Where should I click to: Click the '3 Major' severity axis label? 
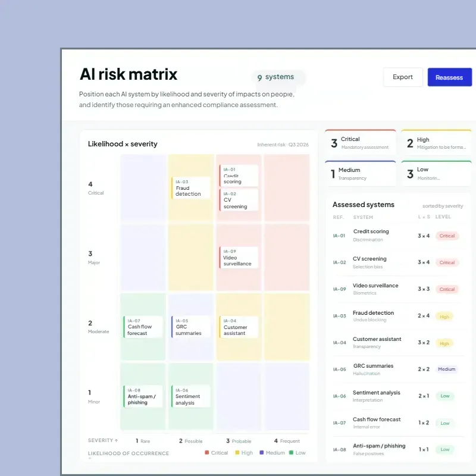coord(94,258)
